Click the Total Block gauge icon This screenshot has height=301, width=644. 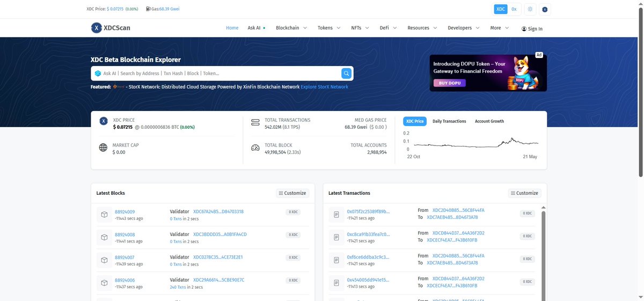tap(255, 148)
